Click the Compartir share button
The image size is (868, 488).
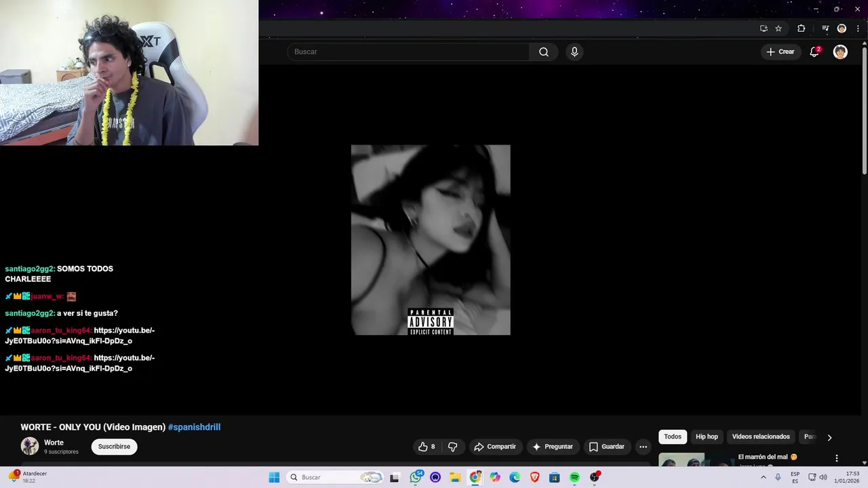coord(495,447)
